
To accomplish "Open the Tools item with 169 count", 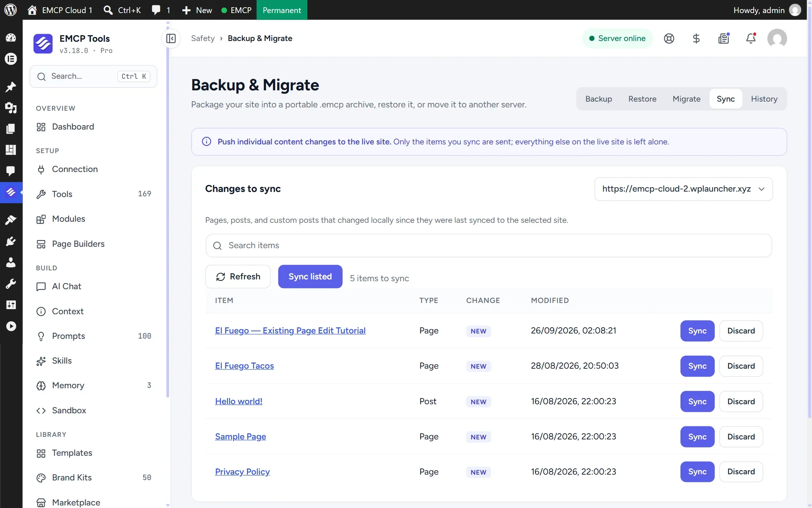I will [94, 194].
